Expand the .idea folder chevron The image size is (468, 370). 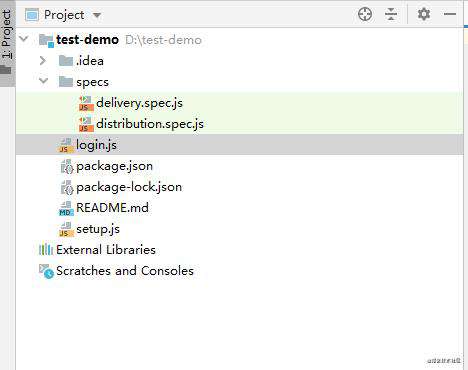43,60
